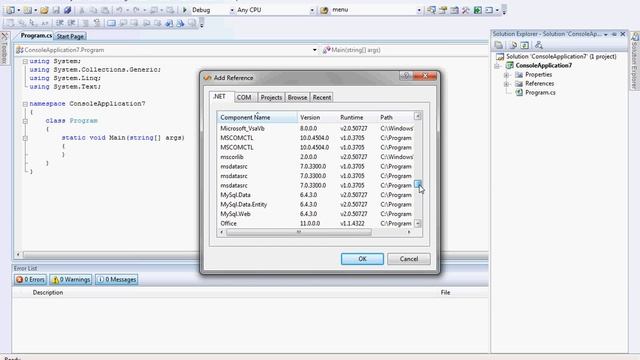Open Object Browser from the top toolbar icon
Viewport: 640px width, 360px height.
[x=454, y=10]
